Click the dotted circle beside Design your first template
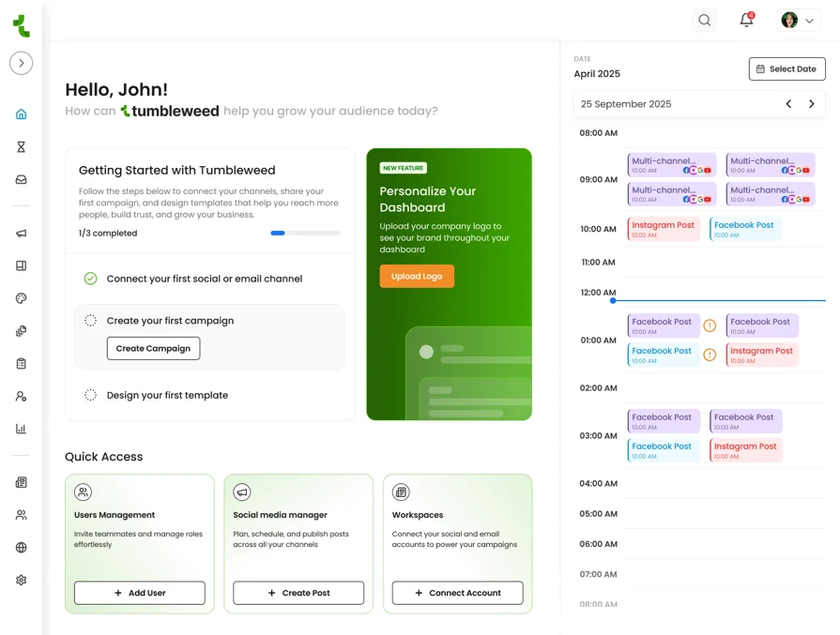This screenshot has width=840, height=635. pyautogui.click(x=90, y=395)
